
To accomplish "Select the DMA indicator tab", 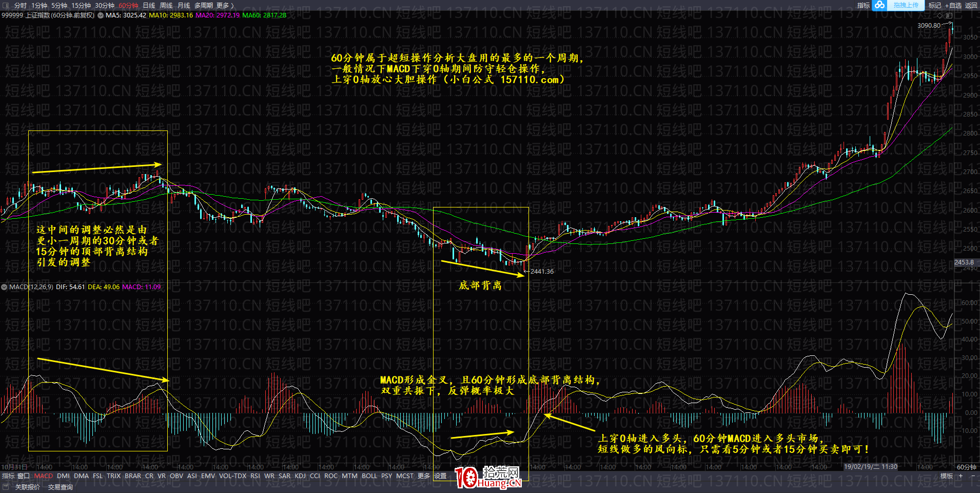I will coord(81,476).
